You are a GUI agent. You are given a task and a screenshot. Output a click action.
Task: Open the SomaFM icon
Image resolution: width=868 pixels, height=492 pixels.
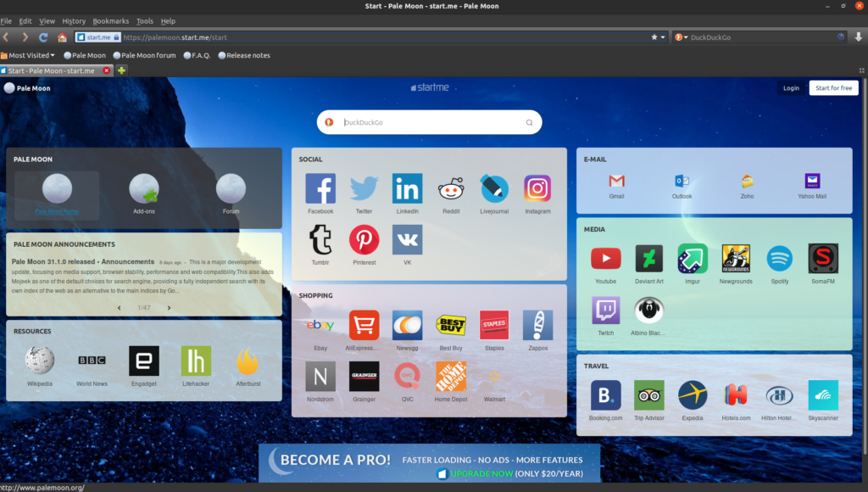(x=822, y=258)
